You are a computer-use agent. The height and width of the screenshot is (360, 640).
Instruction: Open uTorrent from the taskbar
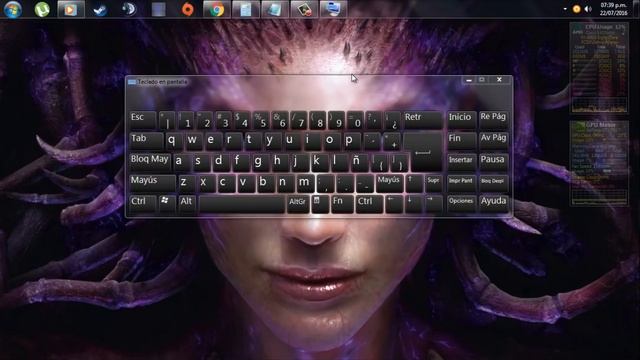[x=42, y=9]
